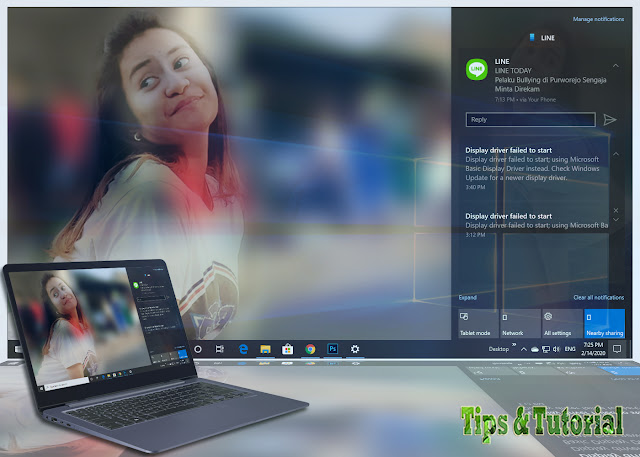Clear all notifications
This screenshot has height=457, width=640.
click(598, 297)
